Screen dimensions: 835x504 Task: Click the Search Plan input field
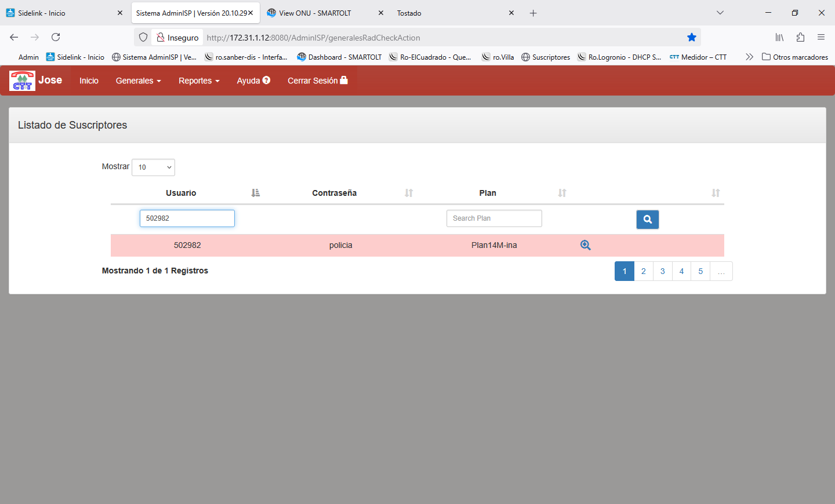pos(494,218)
